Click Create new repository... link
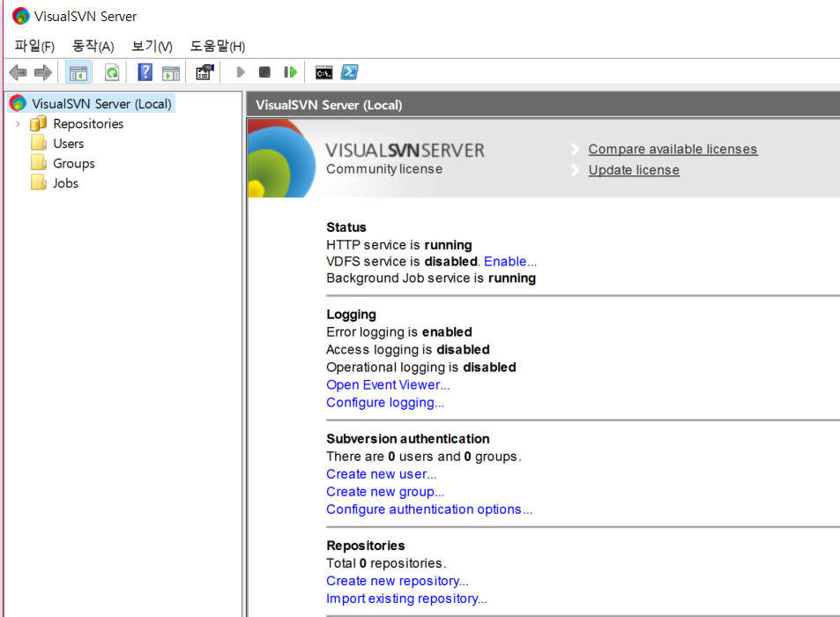The height and width of the screenshot is (617, 840). 398,581
